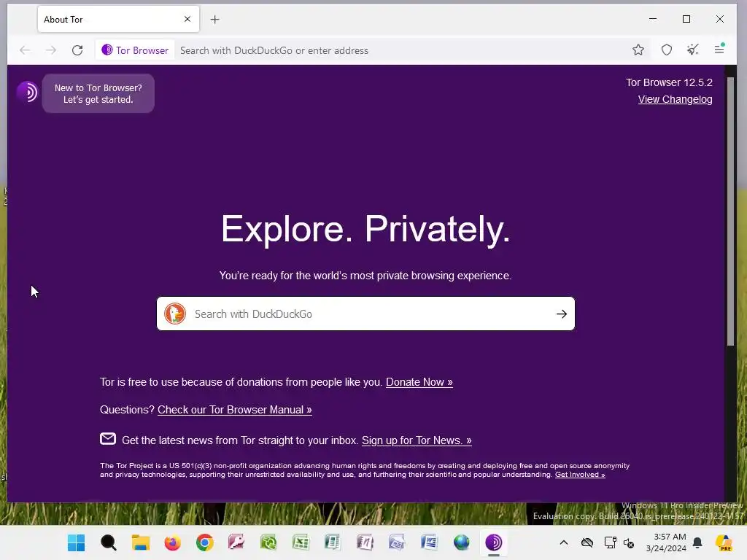Launch Google Chrome from the taskbar
The image size is (747, 560).
205,542
